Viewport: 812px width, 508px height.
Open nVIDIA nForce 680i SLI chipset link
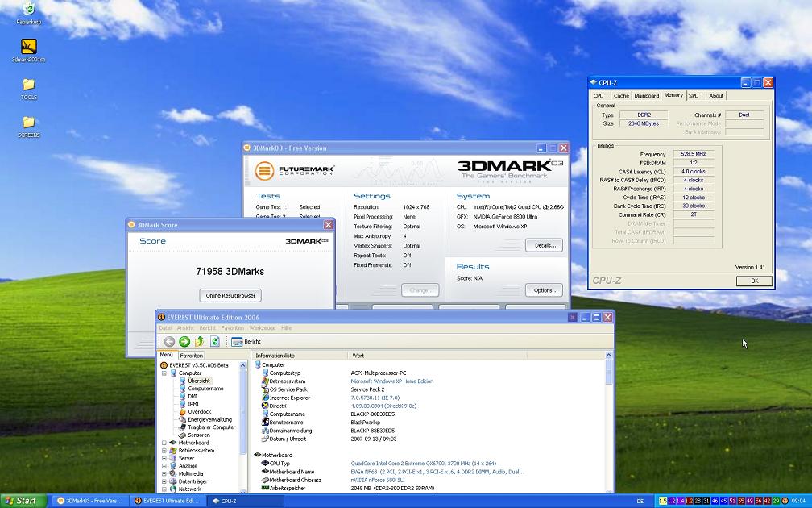tap(378, 480)
